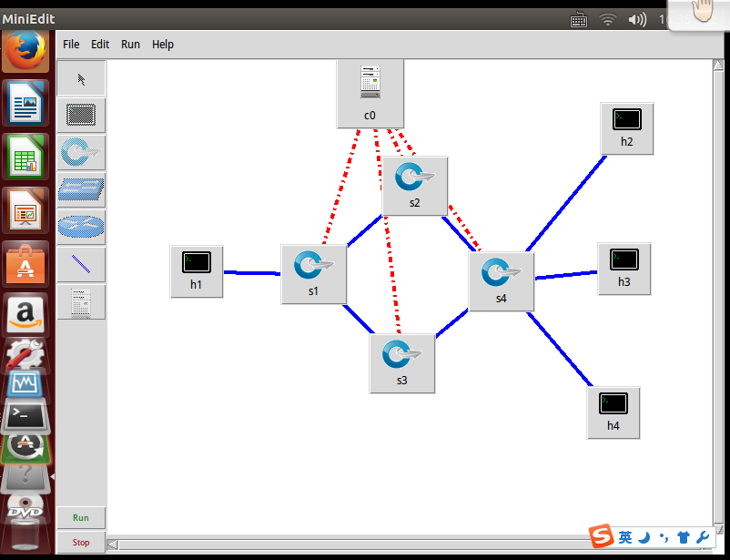Launch Firefox from the dock
The height and width of the screenshot is (560, 730).
coord(25,50)
